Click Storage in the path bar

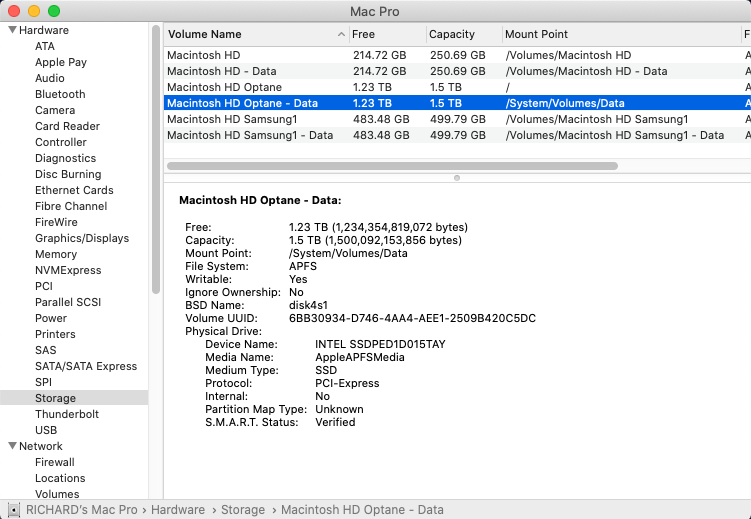click(243, 510)
